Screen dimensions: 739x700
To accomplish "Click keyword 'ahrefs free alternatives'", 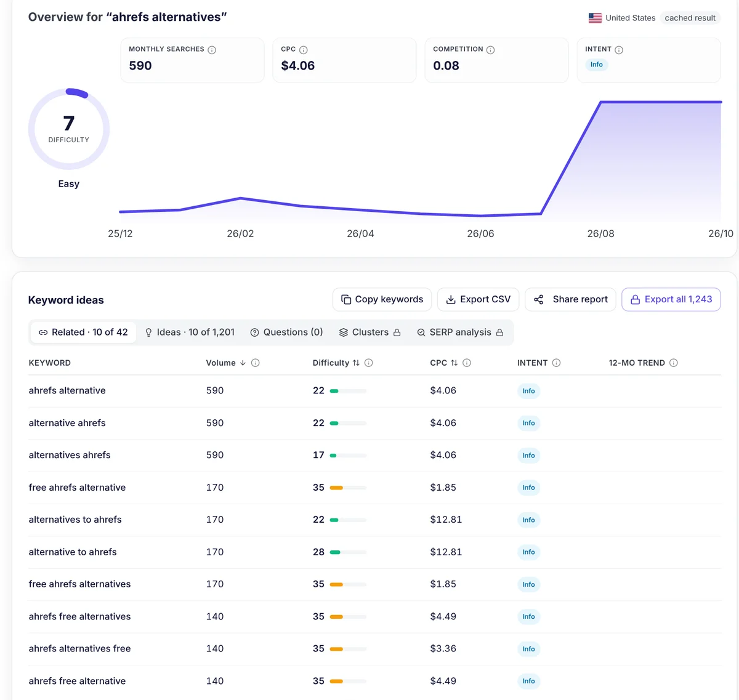I will coord(79,616).
